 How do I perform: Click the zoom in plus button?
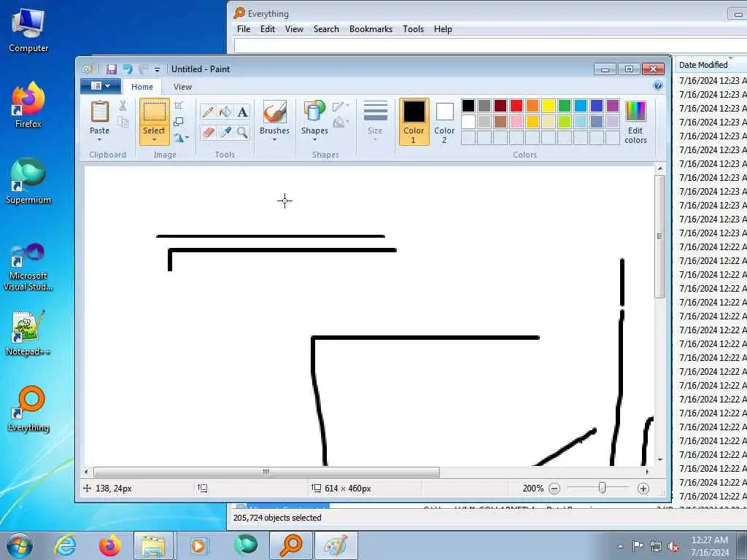(x=643, y=489)
